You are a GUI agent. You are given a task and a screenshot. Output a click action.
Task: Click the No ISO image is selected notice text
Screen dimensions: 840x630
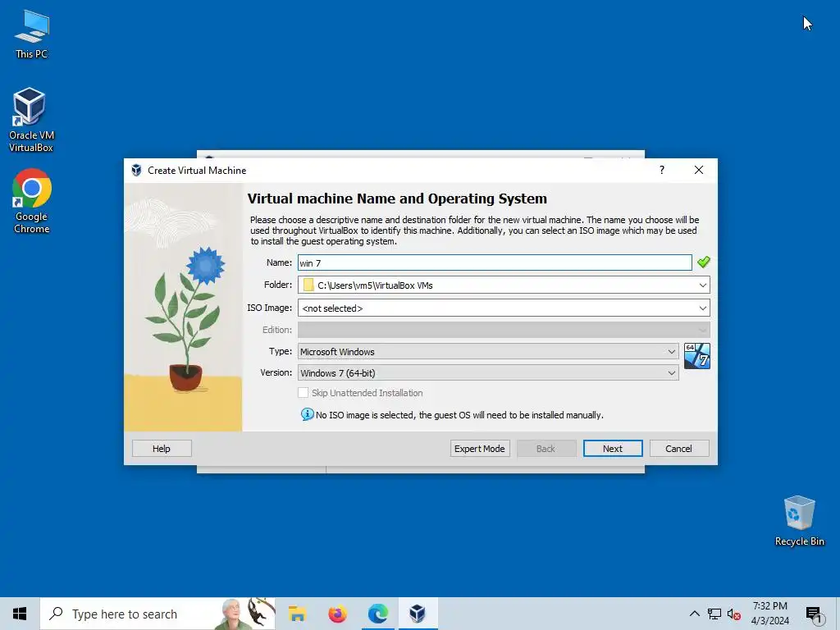(459, 415)
